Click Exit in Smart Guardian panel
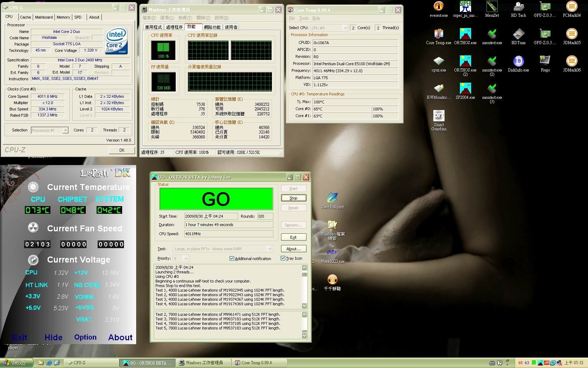The image size is (588, 368). coord(20,338)
